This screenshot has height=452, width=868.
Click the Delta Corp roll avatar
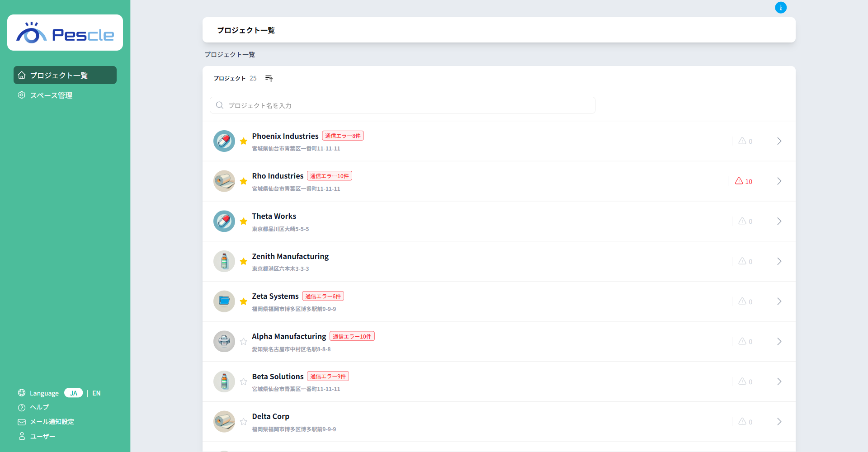coord(224,422)
